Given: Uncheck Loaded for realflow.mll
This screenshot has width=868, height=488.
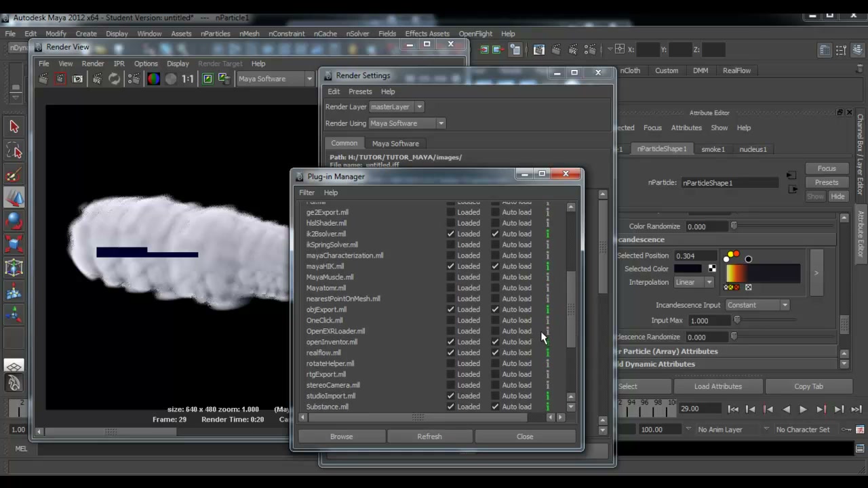Looking at the screenshot, I should point(451,352).
